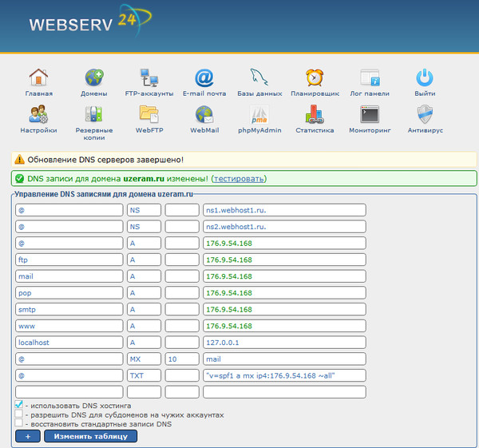Open Лог панели icon

pos(370,77)
